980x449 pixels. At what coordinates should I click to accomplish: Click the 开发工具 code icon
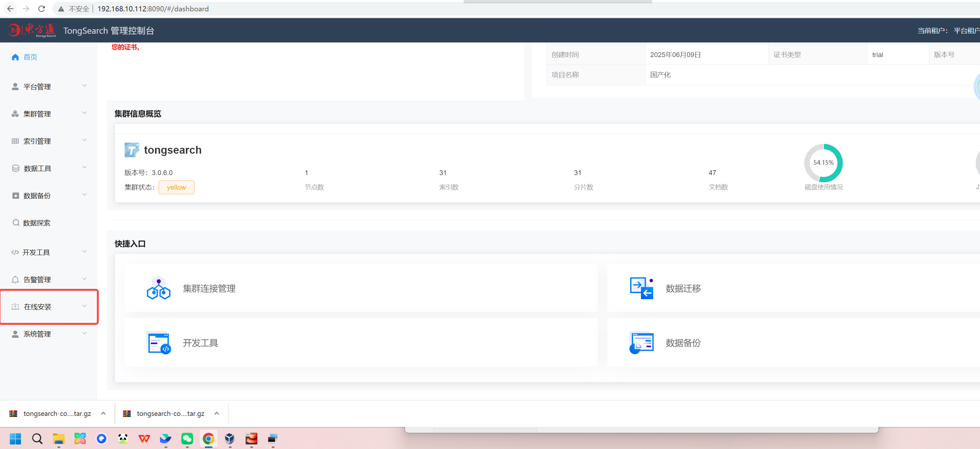[x=15, y=252]
